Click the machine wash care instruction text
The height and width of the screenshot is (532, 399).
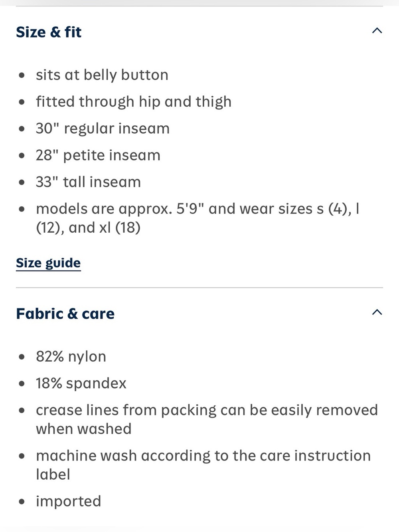point(203,465)
